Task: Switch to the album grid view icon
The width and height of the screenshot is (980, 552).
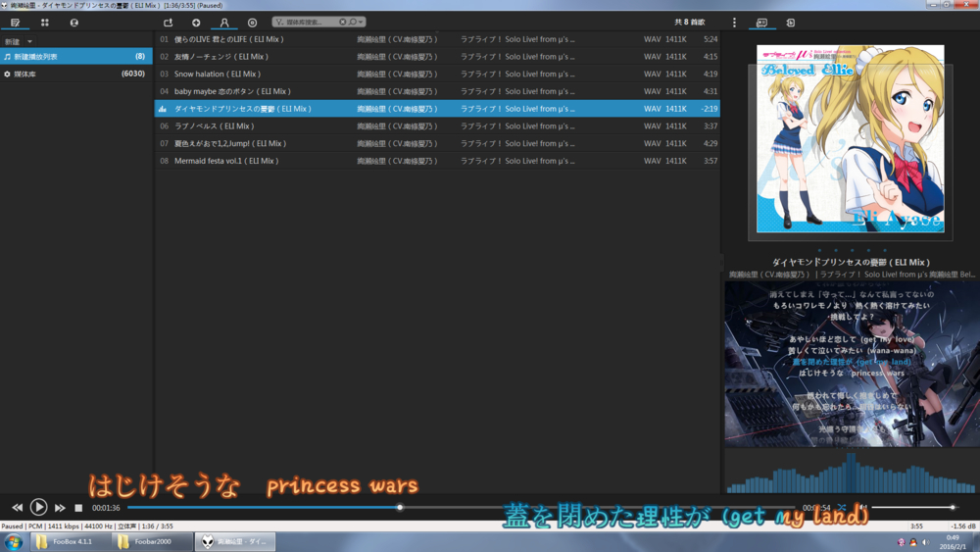Action: click(45, 23)
